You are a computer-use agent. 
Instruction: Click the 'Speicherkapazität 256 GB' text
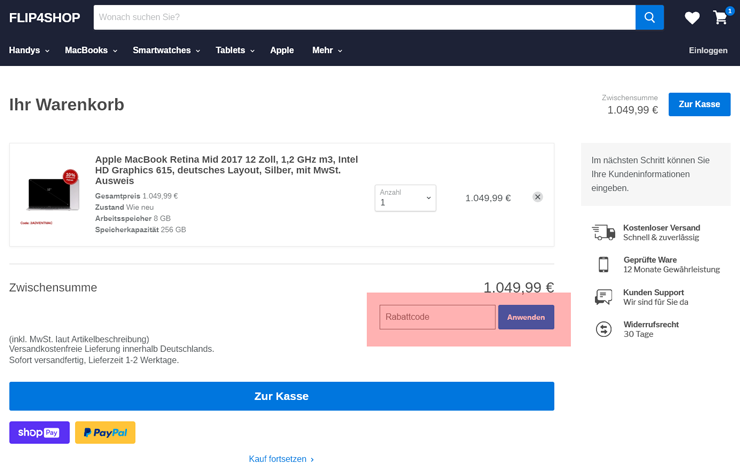[x=141, y=230]
